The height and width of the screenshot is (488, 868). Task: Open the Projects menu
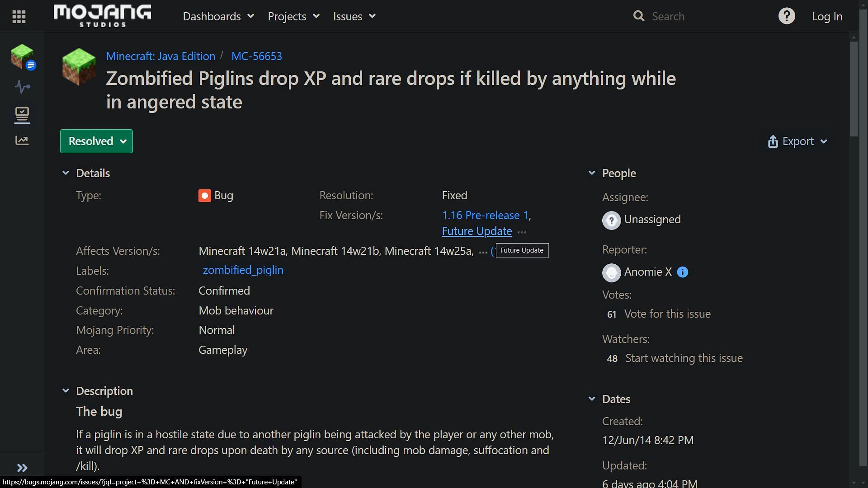pyautogui.click(x=293, y=16)
